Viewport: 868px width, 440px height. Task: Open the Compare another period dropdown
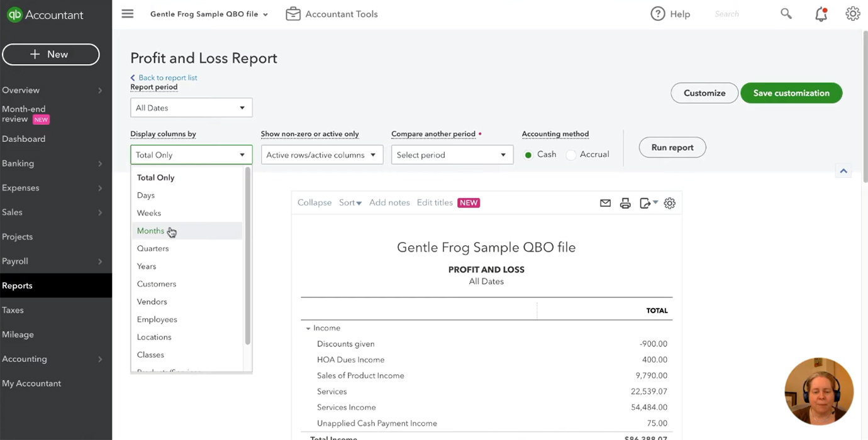452,155
